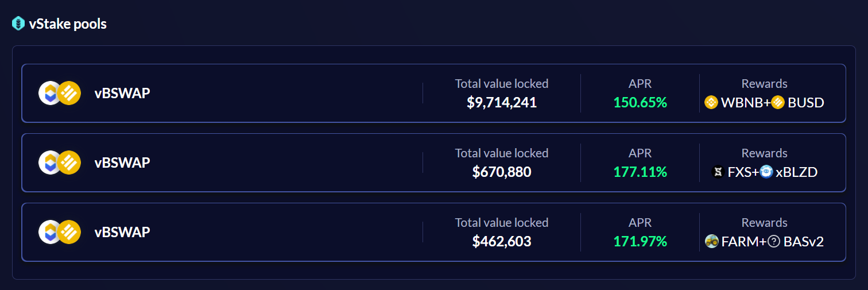Click the FARM+BASv2 rewards label
Screen dimensions: 868x290
coord(764,242)
